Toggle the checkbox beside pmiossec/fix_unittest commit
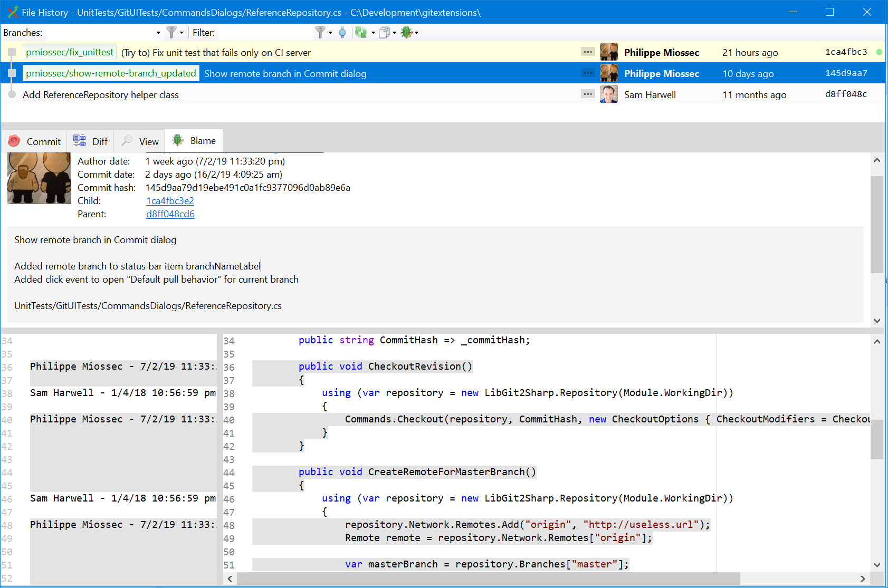 pyautogui.click(x=12, y=52)
